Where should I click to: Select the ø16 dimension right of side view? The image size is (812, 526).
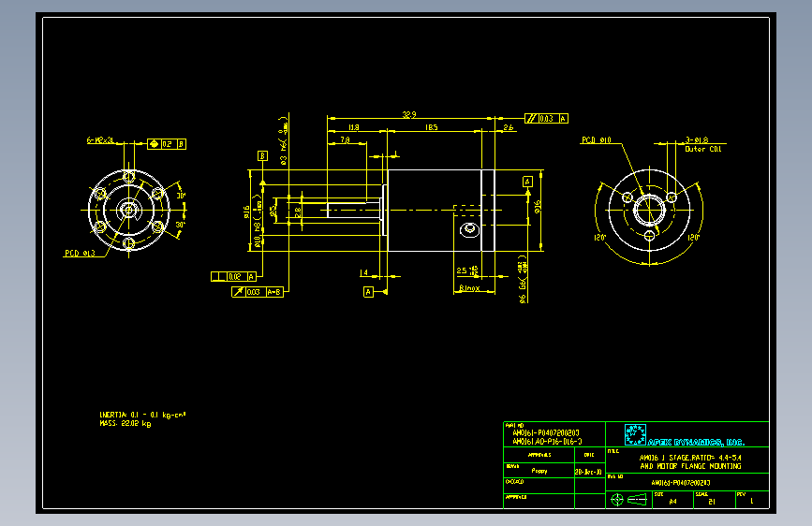click(x=538, y=207)
